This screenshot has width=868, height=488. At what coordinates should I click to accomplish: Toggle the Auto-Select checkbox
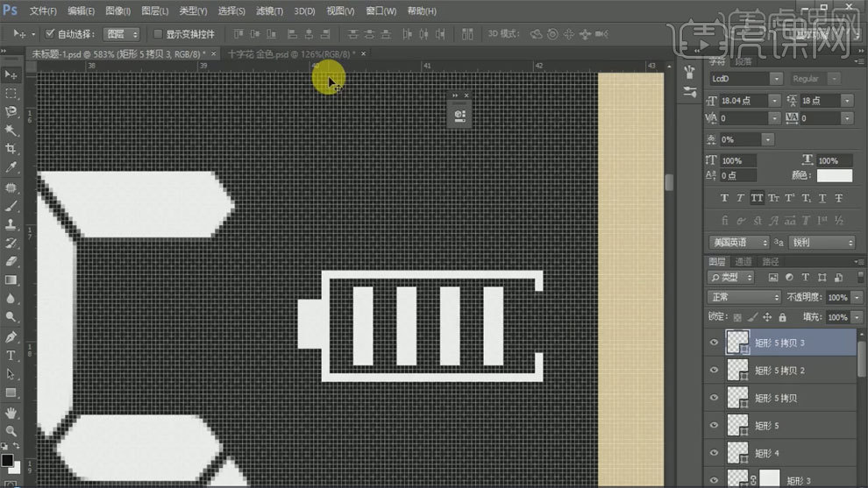pyautogui.click(x=50, y=34)
